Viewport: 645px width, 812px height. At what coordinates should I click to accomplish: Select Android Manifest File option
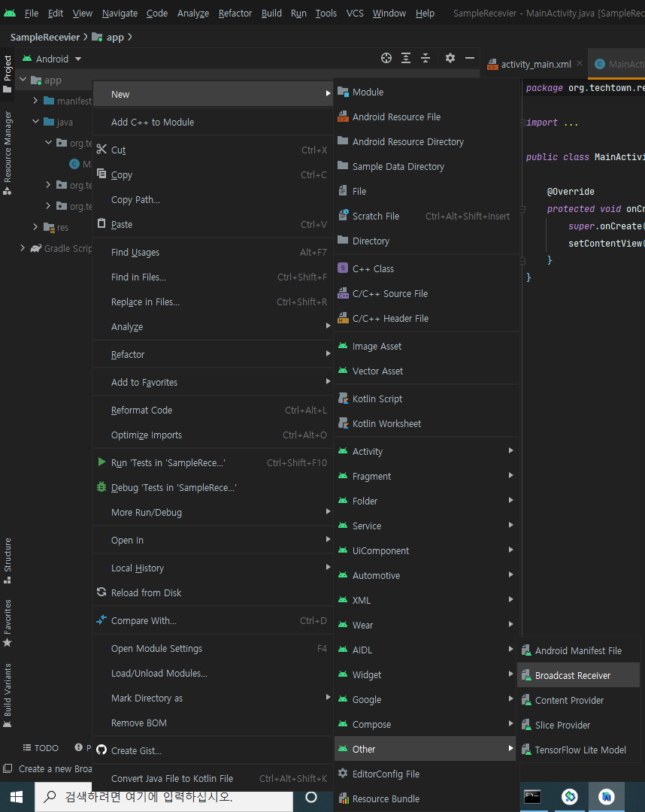pyautogui.click(x=579, y=650)
